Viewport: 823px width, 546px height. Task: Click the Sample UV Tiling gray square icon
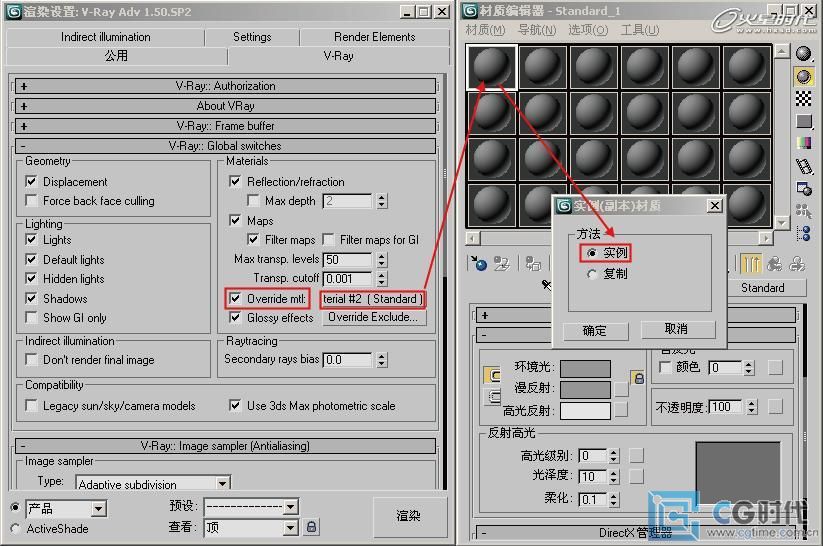coord(803,121)
